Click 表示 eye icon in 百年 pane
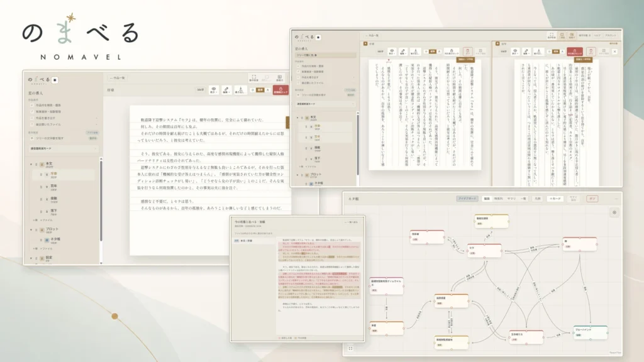 pyautogui.click(x=515, y=52)
